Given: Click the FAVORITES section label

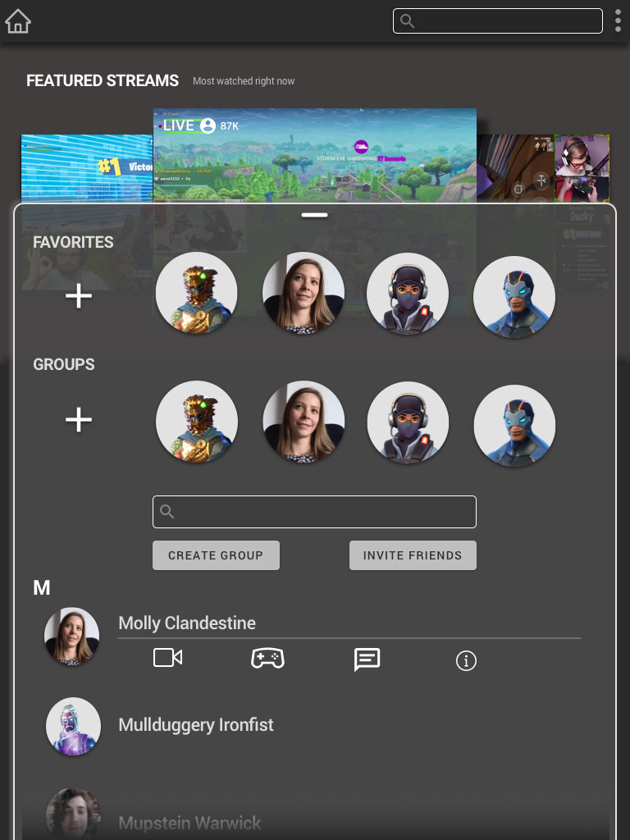Looking at the screenshot, I should pyautogui.click(x=73, y=242).
